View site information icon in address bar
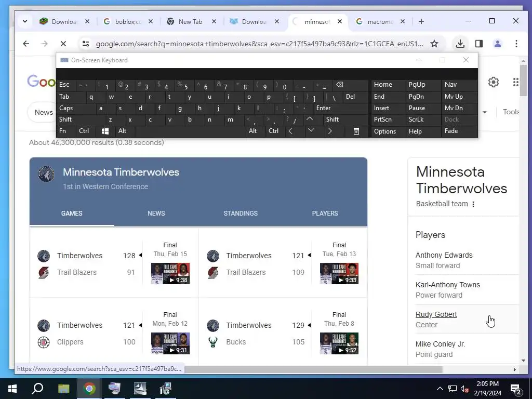This screenshot has width=532, height=399. [x=86, y=44]
